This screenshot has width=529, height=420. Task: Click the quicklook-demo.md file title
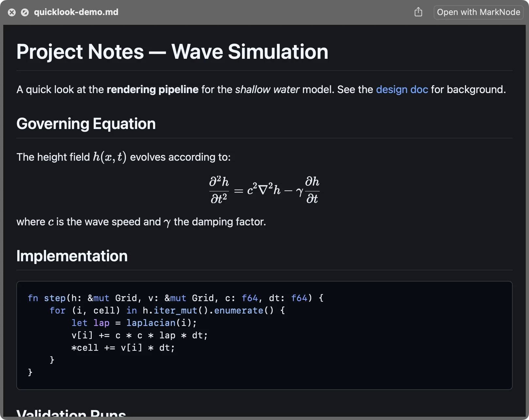[x=76, y=12]
